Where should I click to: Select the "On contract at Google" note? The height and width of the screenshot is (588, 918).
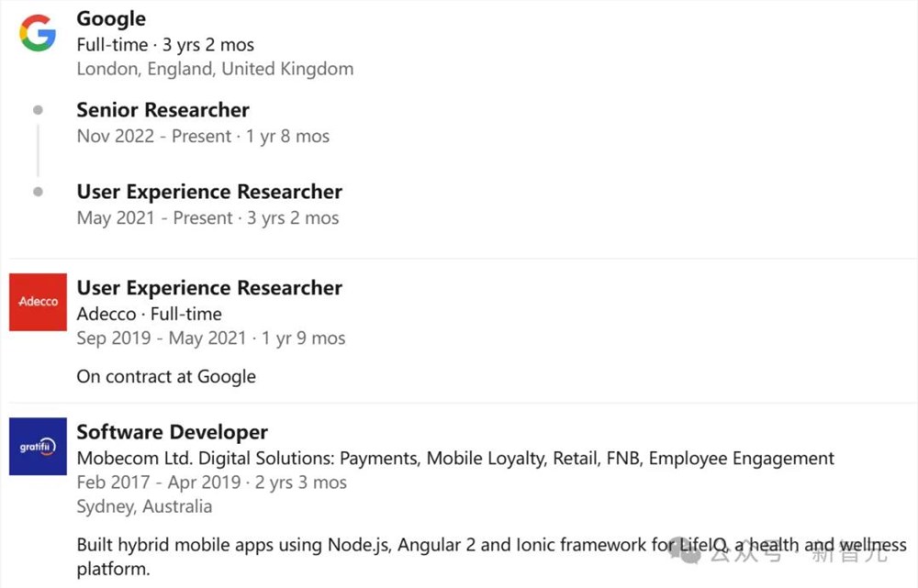pos(166,376)
